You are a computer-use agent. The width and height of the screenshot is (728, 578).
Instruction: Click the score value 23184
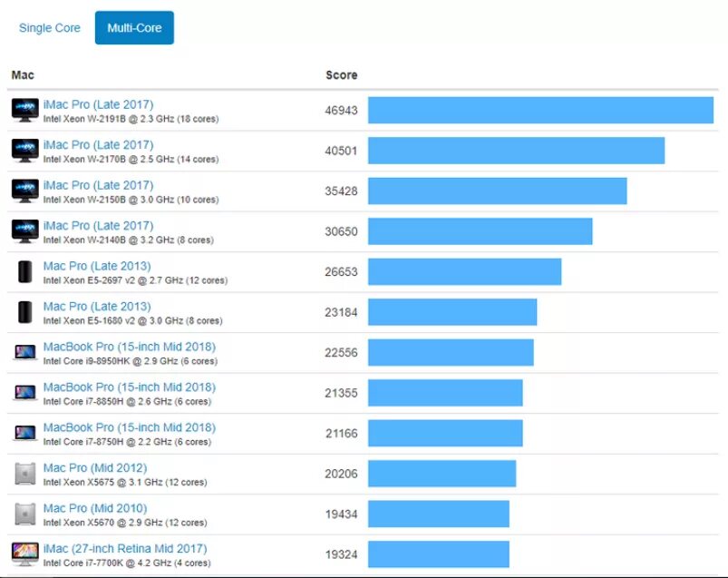point(341,313)
